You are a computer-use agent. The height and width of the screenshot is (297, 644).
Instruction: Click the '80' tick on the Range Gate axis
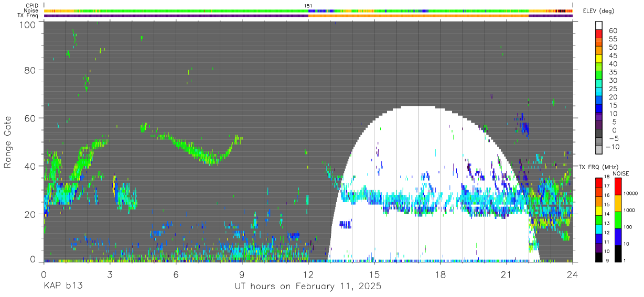(30, 70)
